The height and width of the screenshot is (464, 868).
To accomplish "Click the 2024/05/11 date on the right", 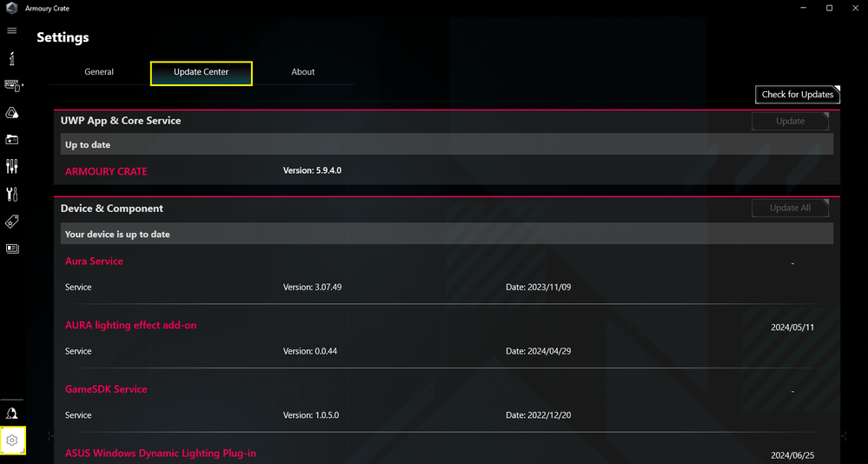I will (x=792, y=328).
